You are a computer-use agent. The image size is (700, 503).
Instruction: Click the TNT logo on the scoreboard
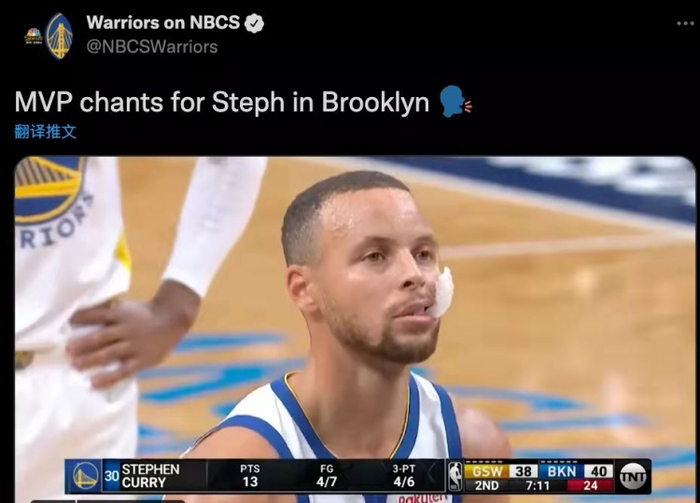(633, 477)
